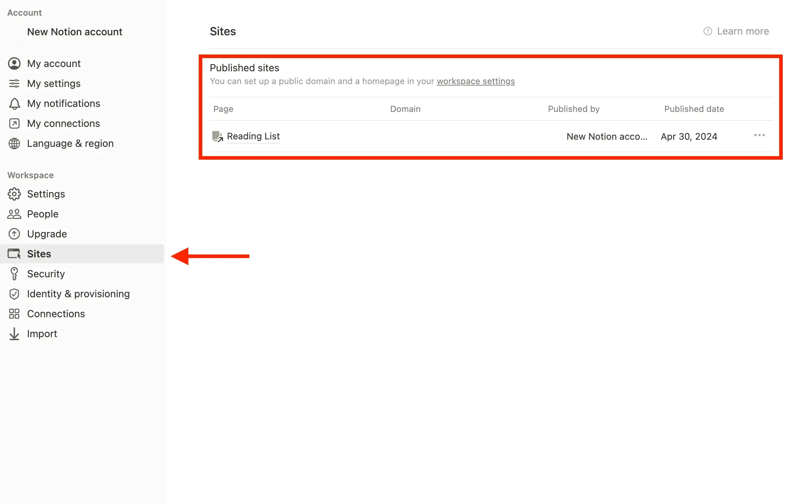The width and height of the screenshot is (812, 504).
Task: Click the Language & region globe icon
Action: pos(15,143)
